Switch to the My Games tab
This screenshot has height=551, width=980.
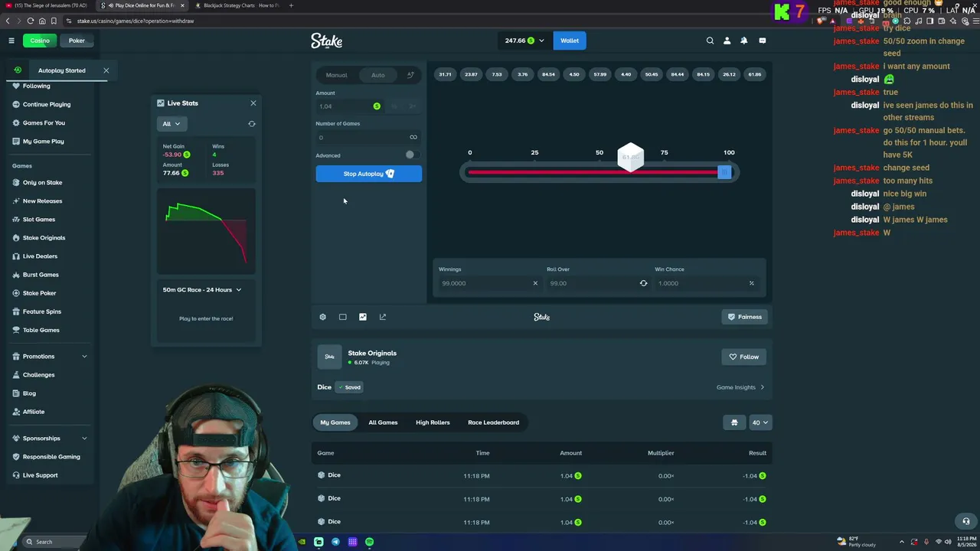tap(335, 422)
